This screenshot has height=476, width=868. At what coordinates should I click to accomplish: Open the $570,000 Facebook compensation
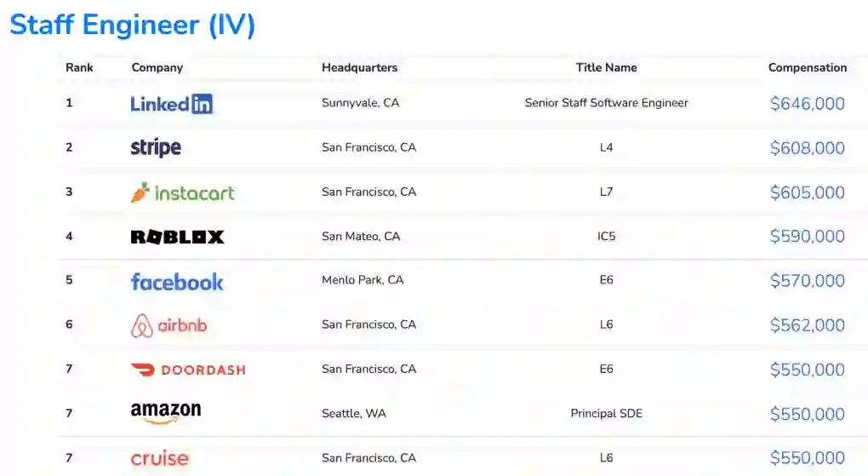point(807,281)
